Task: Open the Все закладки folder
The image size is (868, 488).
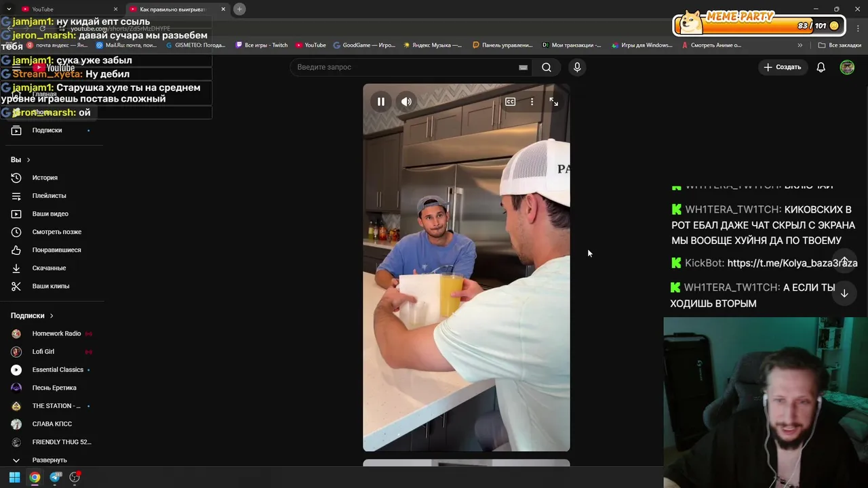Action: (840, 45)
